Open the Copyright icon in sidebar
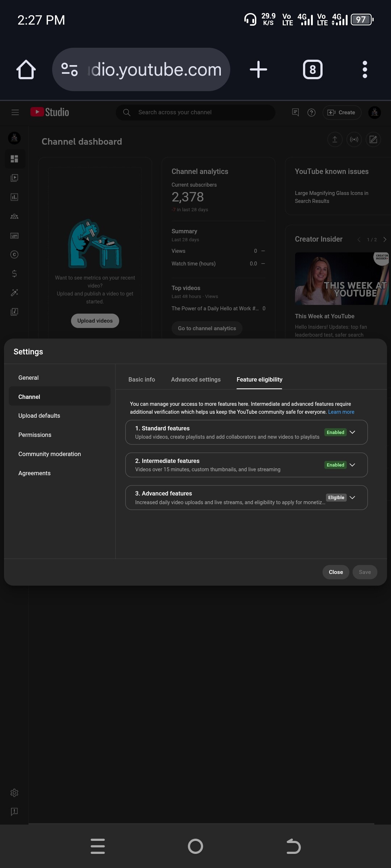Image resolution: width=391 pixels, height=868 pixels. click(x=14, y=255)
